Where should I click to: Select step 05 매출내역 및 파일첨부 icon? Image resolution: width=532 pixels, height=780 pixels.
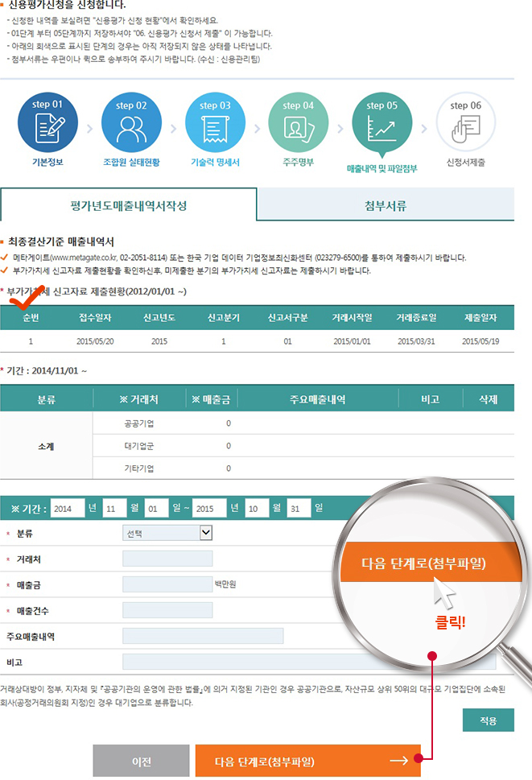point(381,122)
